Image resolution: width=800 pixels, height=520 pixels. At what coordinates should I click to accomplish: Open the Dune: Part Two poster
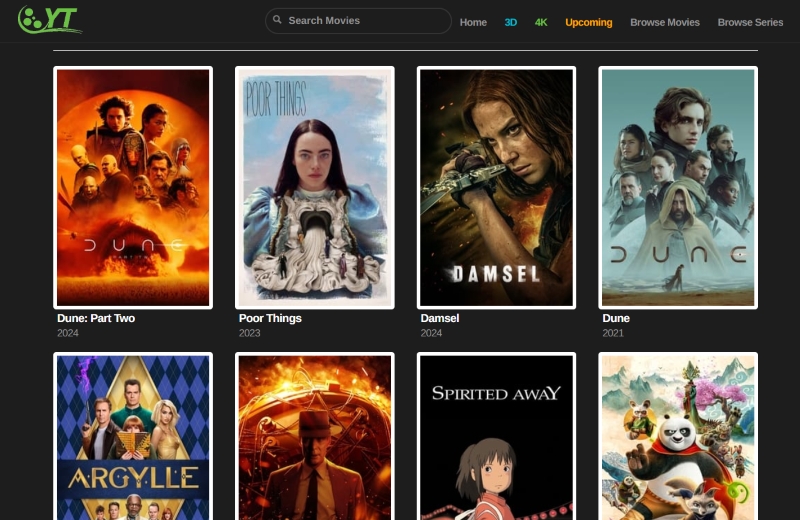coord(133,188)
